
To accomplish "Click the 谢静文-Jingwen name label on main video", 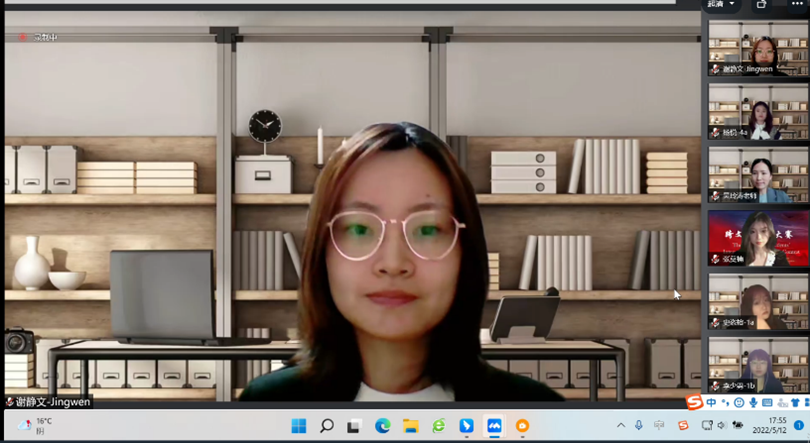I will click(49, 402).
